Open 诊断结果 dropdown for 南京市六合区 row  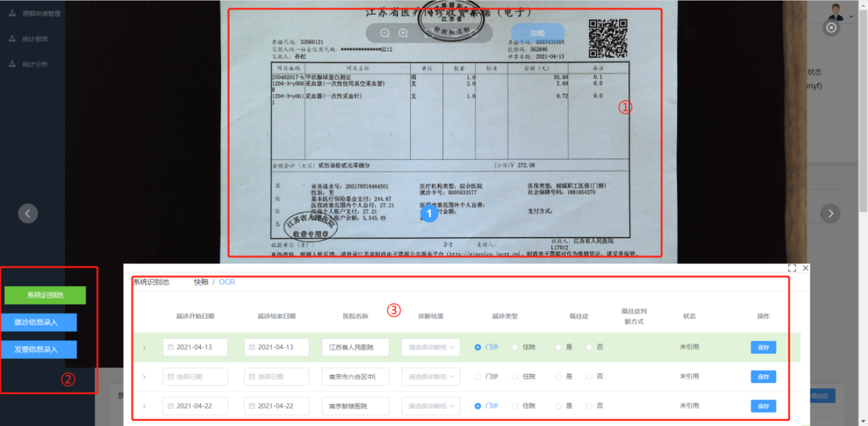[431, 377]
